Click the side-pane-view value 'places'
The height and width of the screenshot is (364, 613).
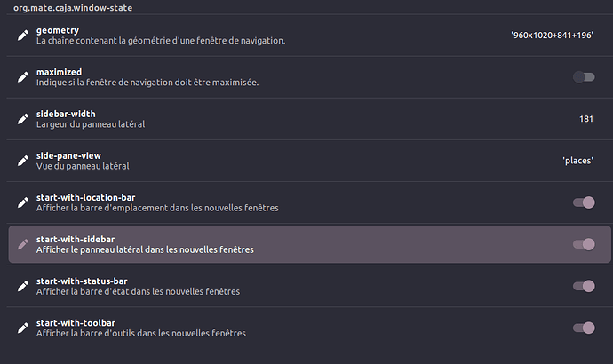click(577, 161)
